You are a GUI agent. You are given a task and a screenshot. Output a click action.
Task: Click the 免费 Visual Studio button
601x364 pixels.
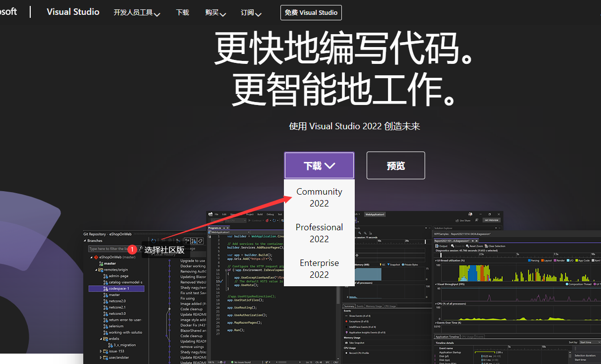pyautogui.click(x=311, y=12)
